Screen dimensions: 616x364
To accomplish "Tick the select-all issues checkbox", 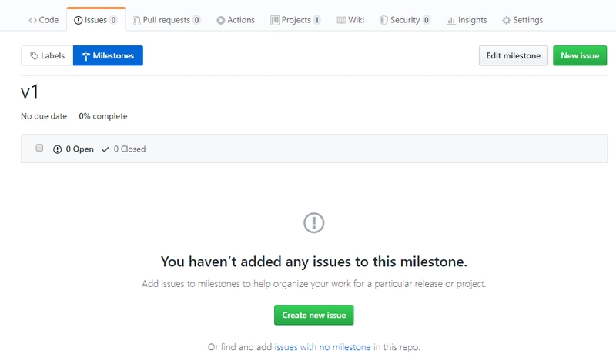I will (39, 148).
